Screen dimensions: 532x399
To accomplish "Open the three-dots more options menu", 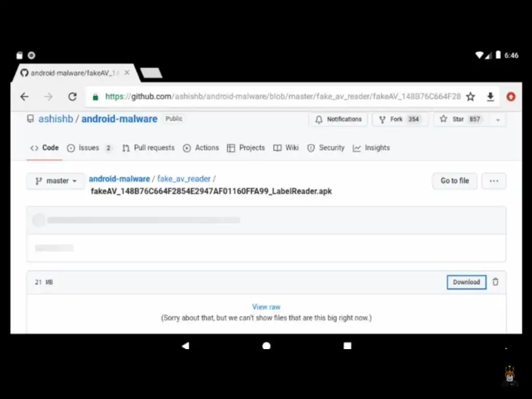I will (x=494, y=181).
